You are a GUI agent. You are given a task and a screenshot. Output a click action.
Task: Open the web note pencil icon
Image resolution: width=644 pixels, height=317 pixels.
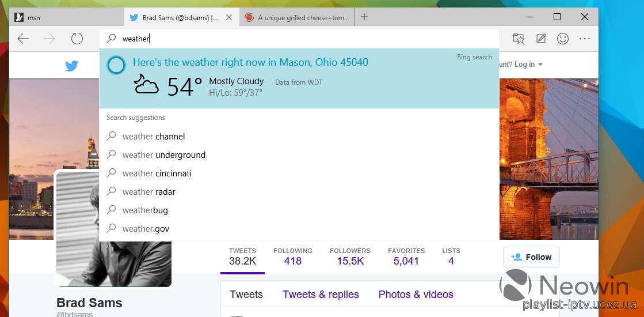(541, 39)
